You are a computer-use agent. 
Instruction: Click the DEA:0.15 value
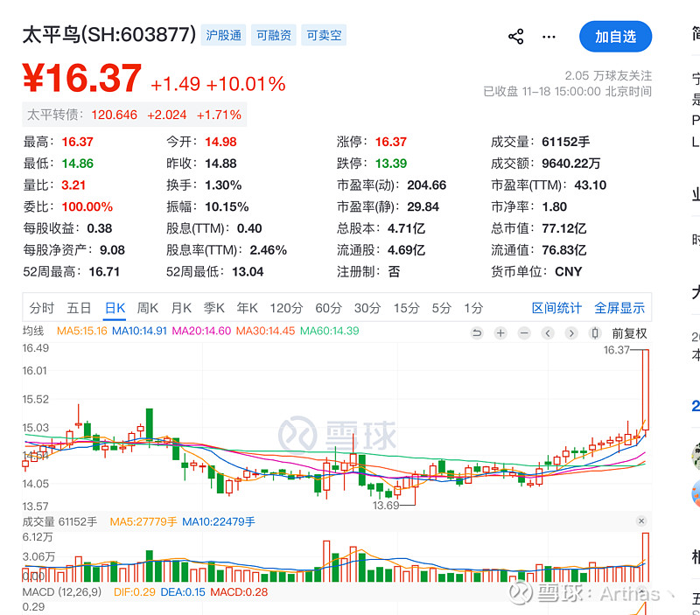click(183, 591)
